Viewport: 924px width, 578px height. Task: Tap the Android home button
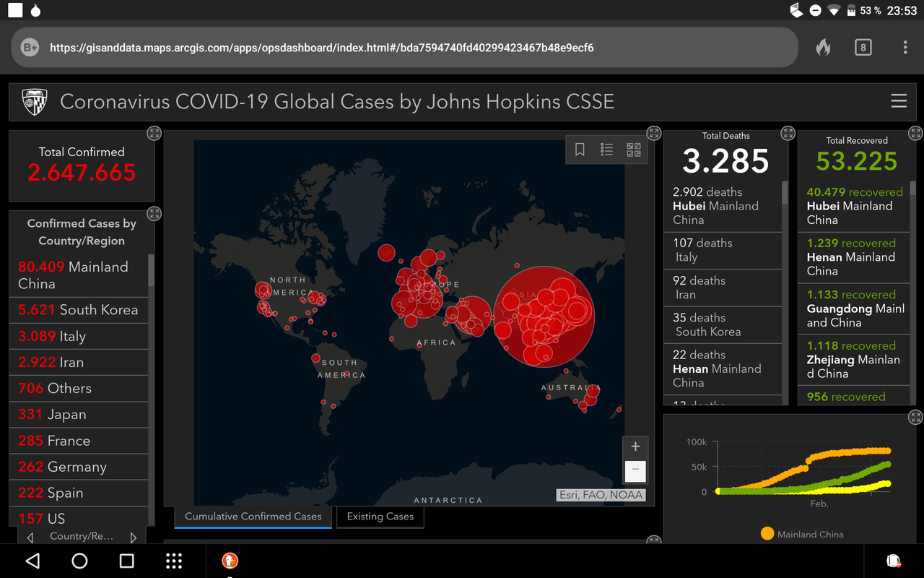pos(79,561)
